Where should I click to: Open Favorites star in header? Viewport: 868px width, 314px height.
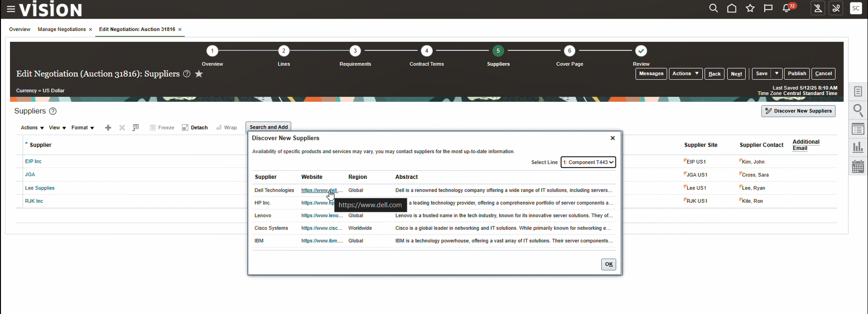[x=750, y=8]
